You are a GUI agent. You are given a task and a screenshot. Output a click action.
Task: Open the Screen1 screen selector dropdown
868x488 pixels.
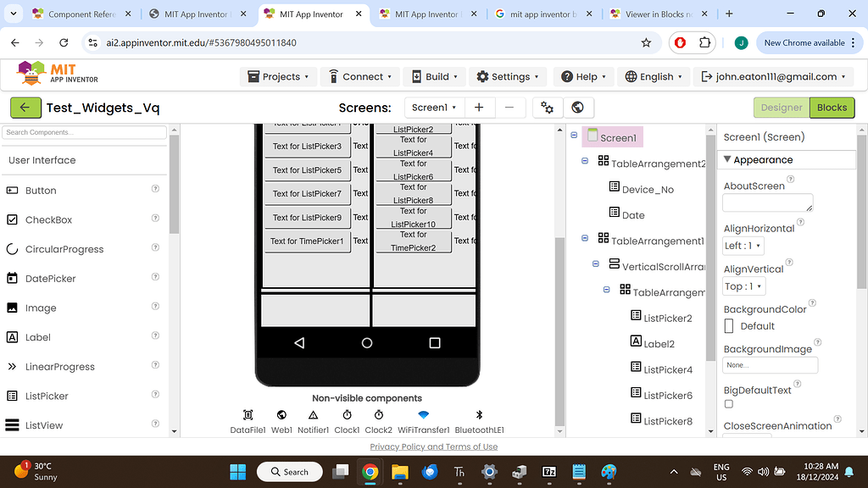[434, 108]
